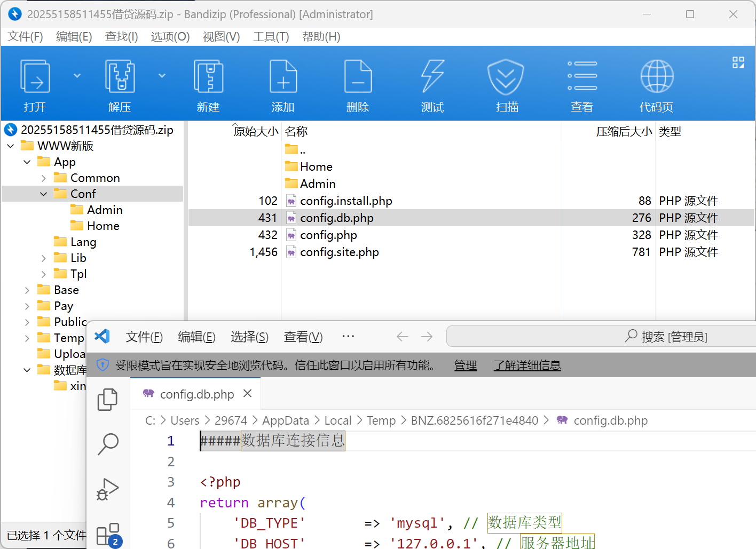This screenshot has width=756, height=549.
Task: Click the Extract (解压) toolbar icon
Action: [120, 76]
